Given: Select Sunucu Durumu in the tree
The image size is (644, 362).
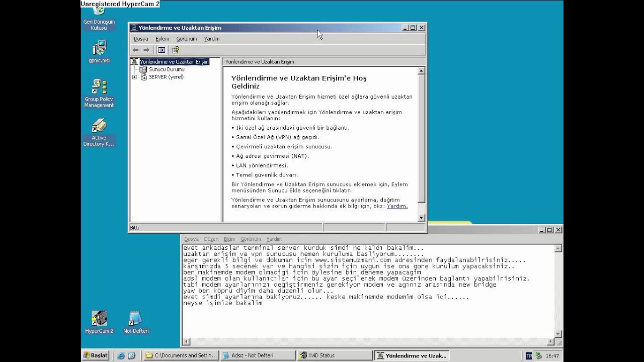Looking at the screenshot, I should pyautogui.click(x=167, y=69).
